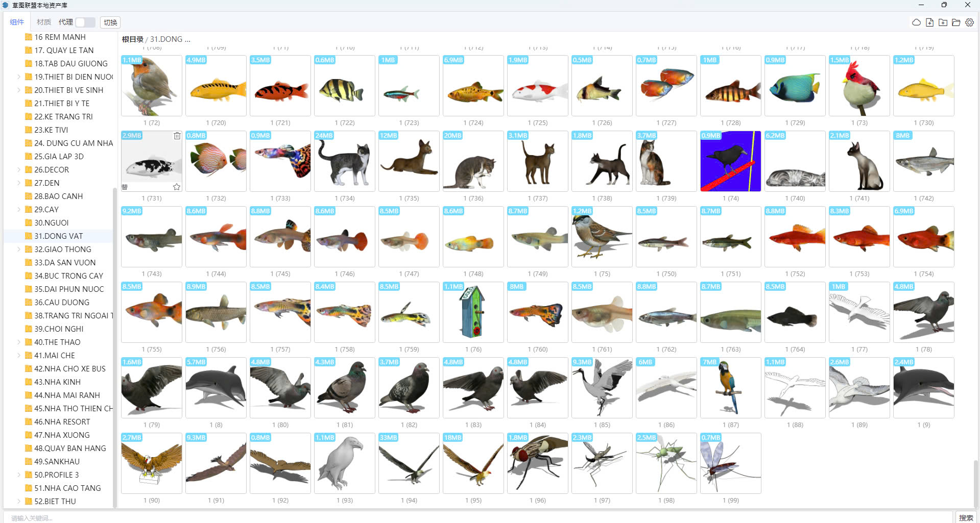Image resolution: width=980 pixels, height=523 pixels.
Task: Favorite item 1 (731) with star icon
Action: (x=177, y=187)
